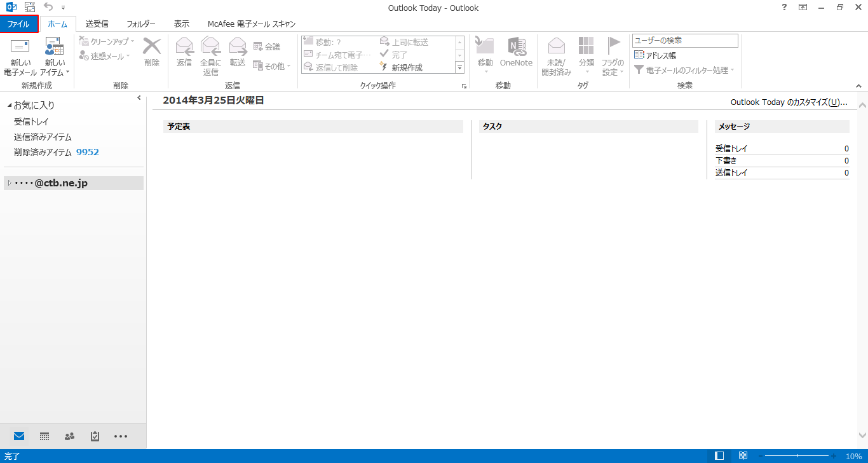Open more navigation options (…)
This screenshot has width=868, height=463.
pyautogui.click(x=121, y=436)
